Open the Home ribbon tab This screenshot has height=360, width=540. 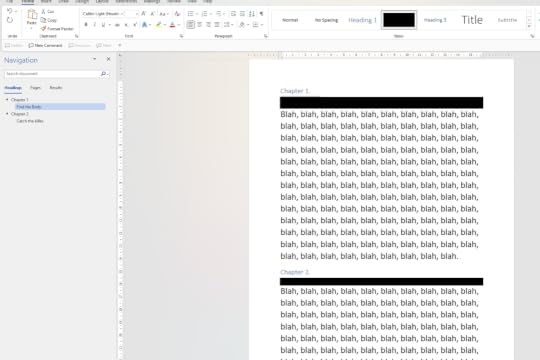[28, 2]
